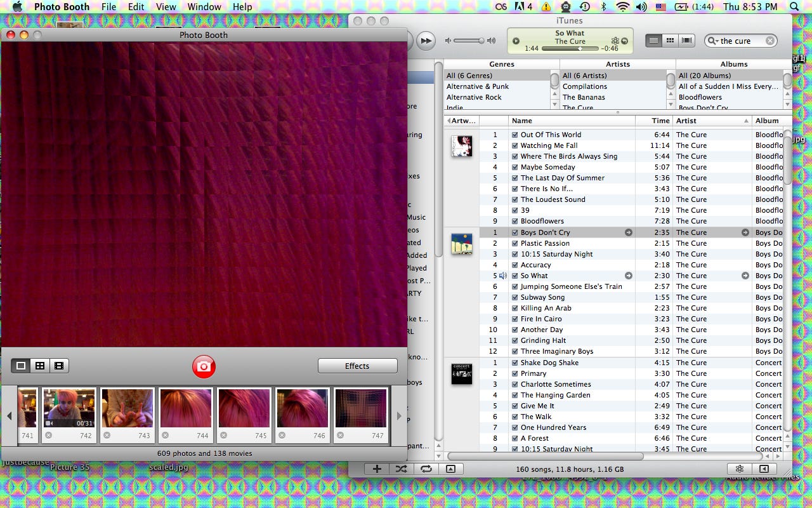
Task: Select four-up picture mode in Photo Booth
Action: 40,366
